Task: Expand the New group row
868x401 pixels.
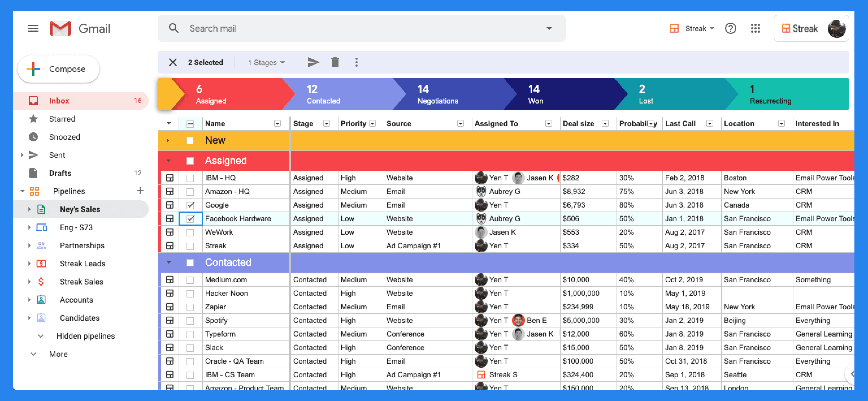Action: pyautogui.click(x=168, y=140)
